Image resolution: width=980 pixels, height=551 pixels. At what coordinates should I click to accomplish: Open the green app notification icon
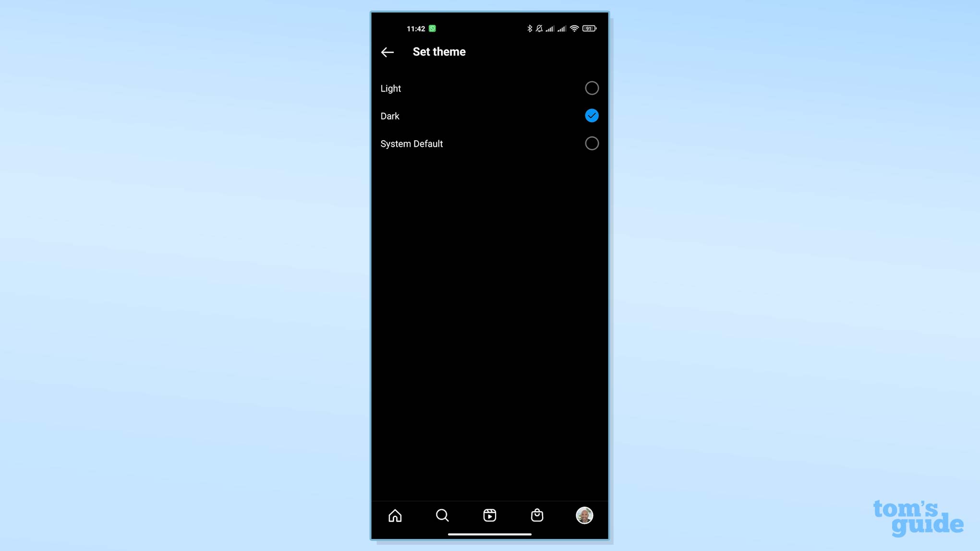point(433,28)
